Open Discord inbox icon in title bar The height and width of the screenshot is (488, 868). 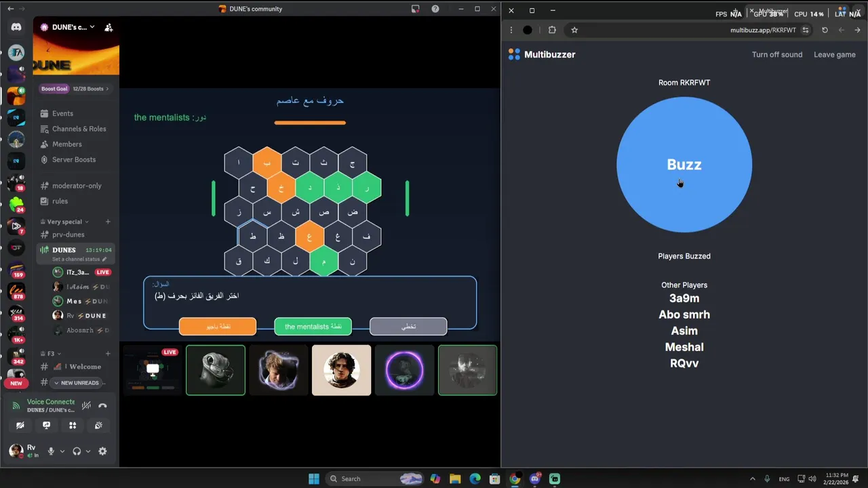coord(415,9)
